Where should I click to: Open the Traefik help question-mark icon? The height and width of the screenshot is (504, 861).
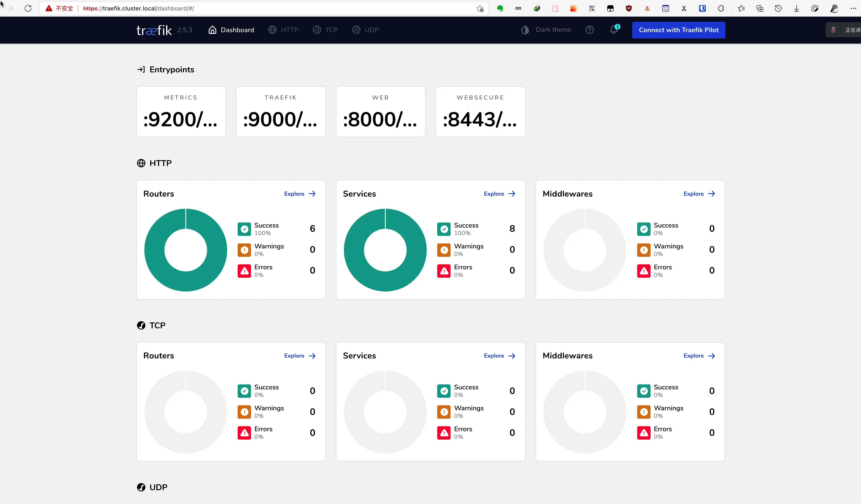(x=590, y=30)
